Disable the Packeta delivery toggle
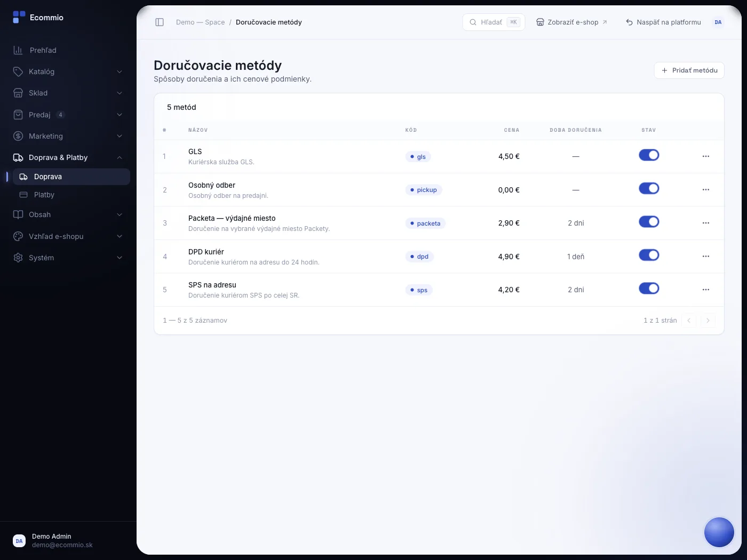 [x=649, y=222]
